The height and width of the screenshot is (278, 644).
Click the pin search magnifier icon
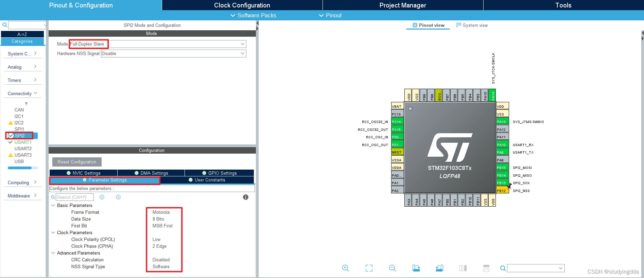click(503, 268)
